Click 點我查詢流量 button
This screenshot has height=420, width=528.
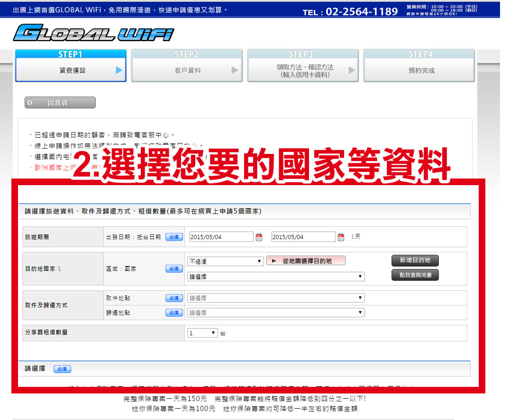(415, 275)
